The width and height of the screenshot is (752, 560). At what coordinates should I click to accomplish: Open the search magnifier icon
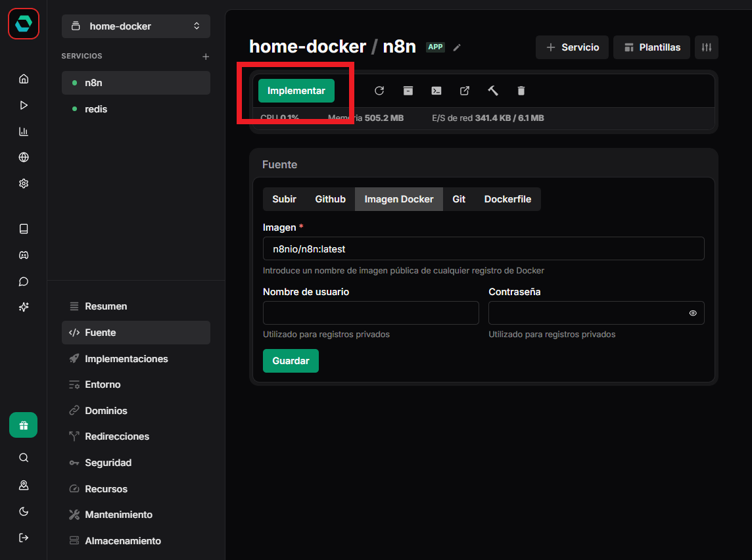click(24, 457)
